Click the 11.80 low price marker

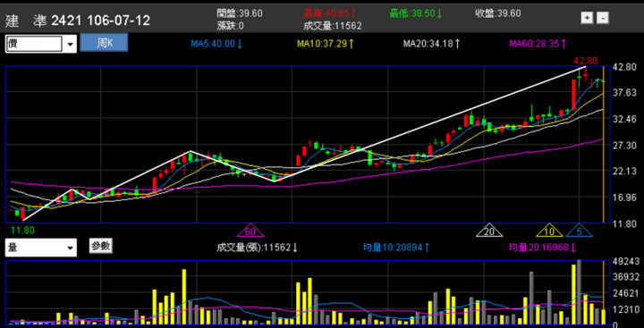(x=22, y=230)
